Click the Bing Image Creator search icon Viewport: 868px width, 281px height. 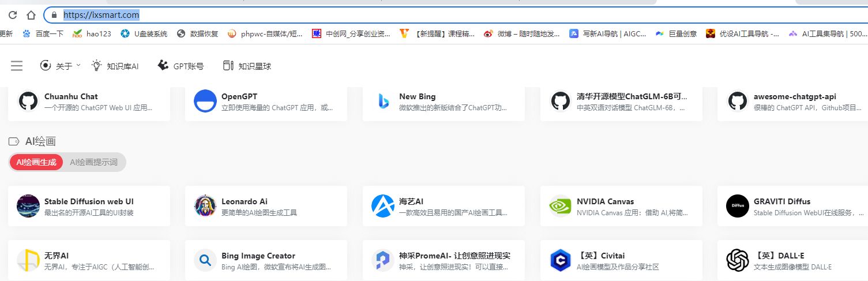tap(205, 260)
